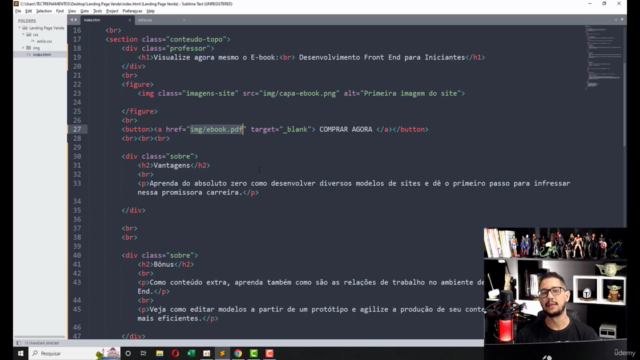Click line number 17 in gutter
The image size is (640, 360).
click(x=77, y=39)
